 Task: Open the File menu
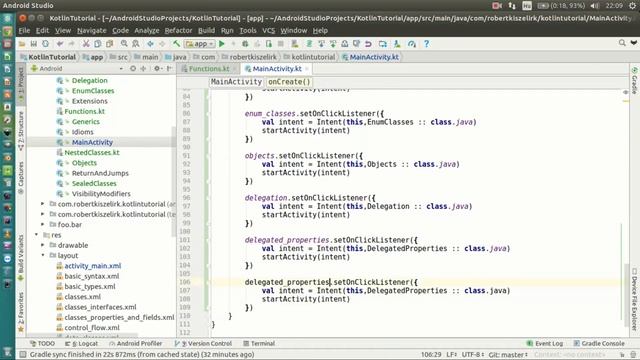(24, 31)
